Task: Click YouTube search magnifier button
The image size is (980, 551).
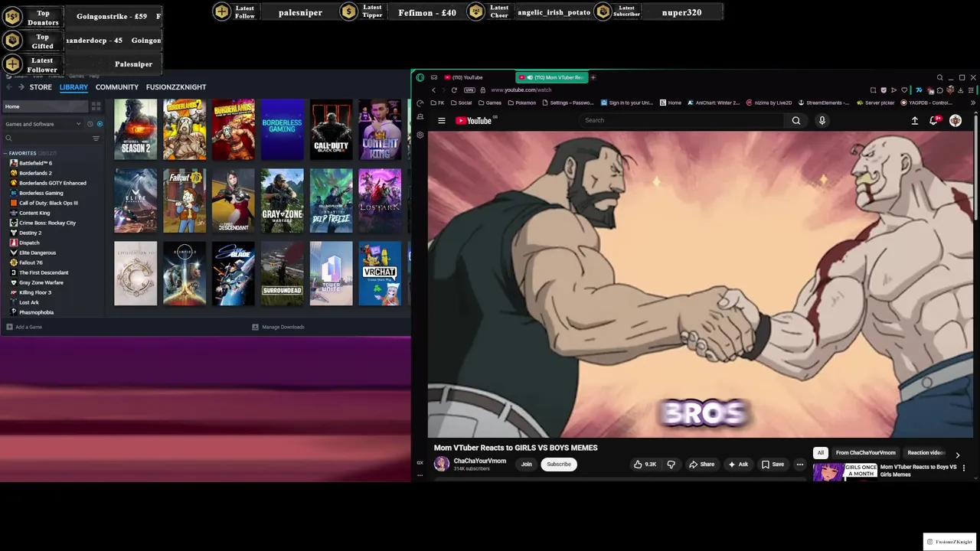Action: [x=796, y=120]
